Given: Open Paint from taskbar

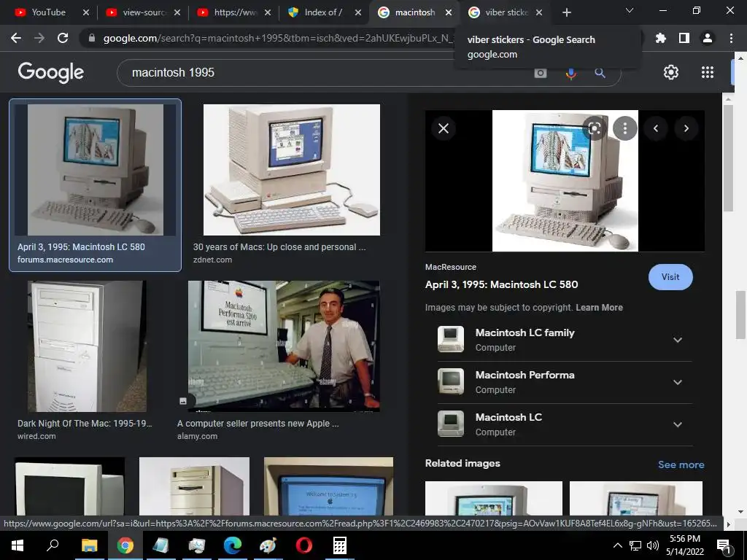Looking at the screenshot, I should pos(268,545).
